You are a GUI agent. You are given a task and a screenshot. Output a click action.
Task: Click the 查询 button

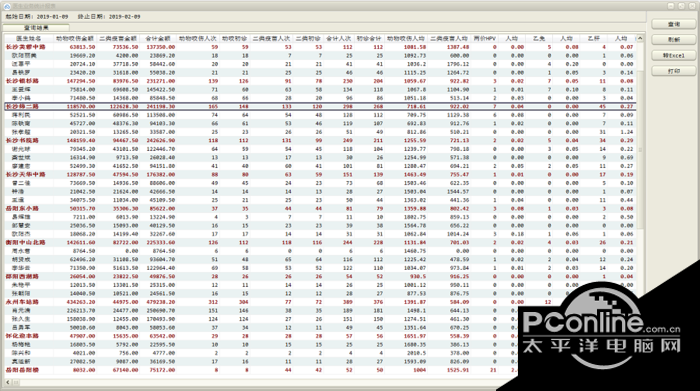coord(673,24)
